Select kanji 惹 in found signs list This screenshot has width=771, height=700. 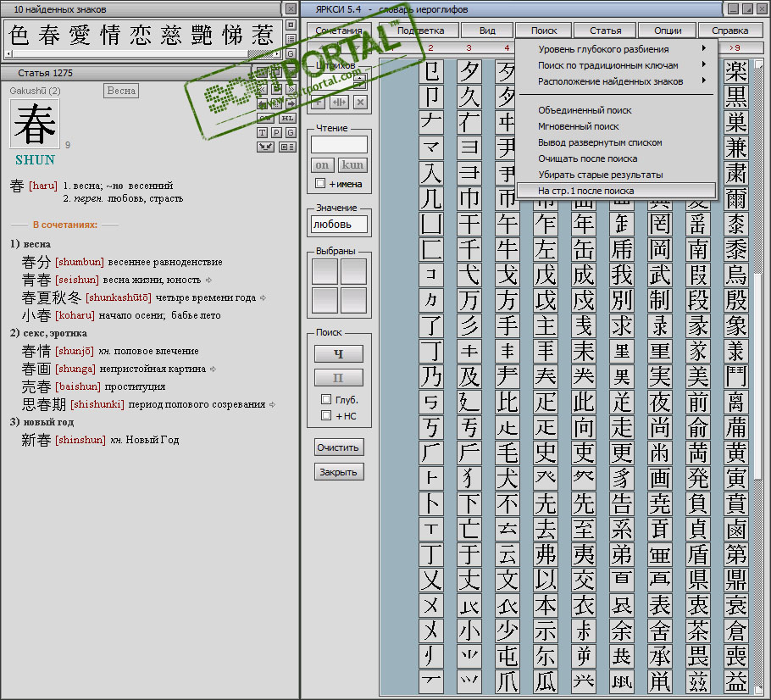click(x=263, y=35)
